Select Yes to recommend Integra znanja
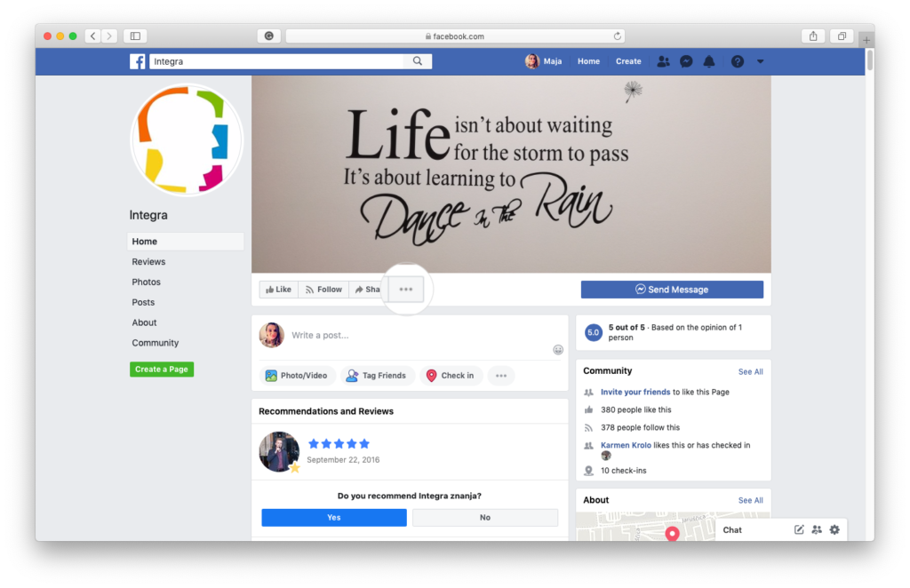The width and height of the screenshot is (910, 588). pos(333,518)
